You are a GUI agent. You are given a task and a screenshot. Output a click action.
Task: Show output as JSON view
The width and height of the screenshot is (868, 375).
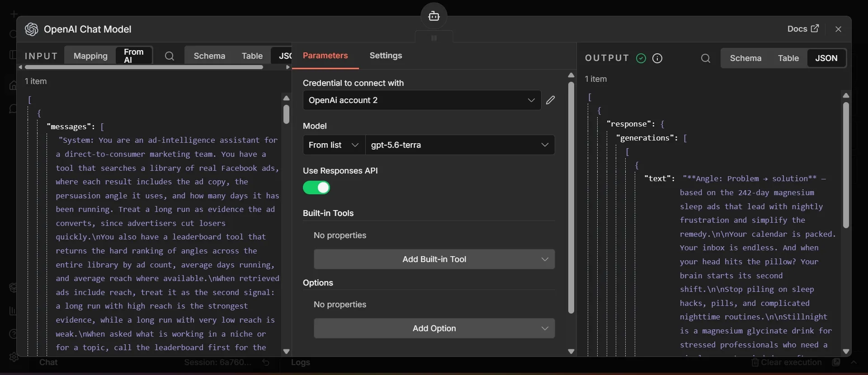coord(826,58)
